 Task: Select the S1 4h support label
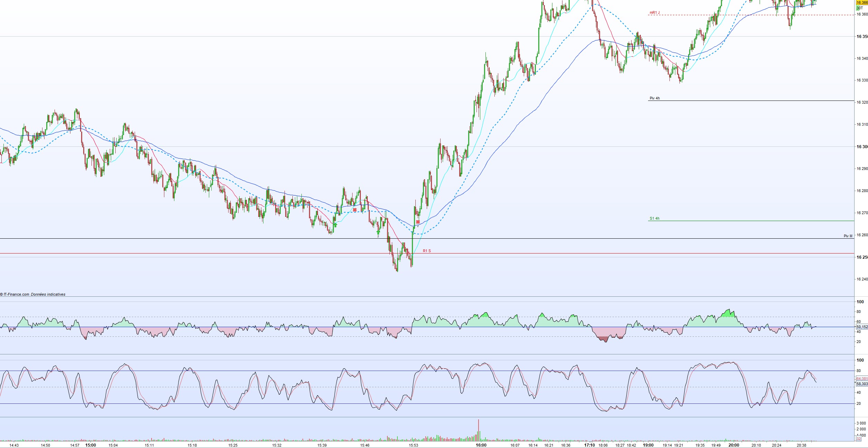[654, 218]
